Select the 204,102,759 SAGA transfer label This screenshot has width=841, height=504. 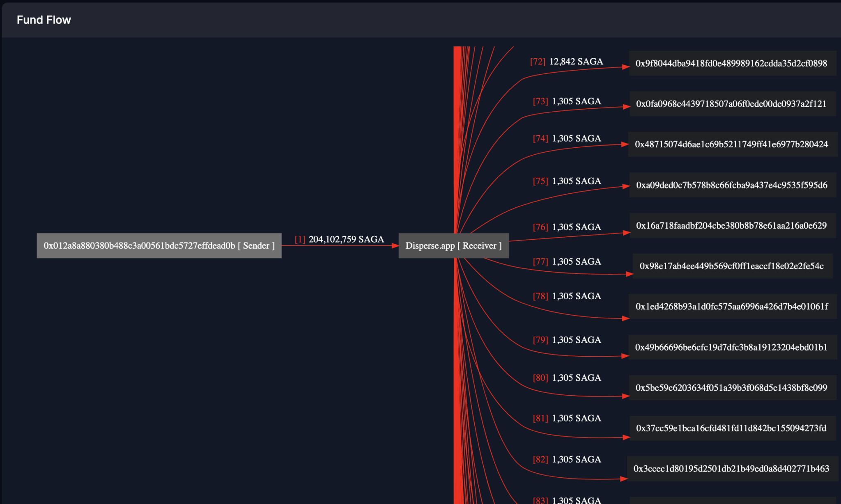pos(339,239)
